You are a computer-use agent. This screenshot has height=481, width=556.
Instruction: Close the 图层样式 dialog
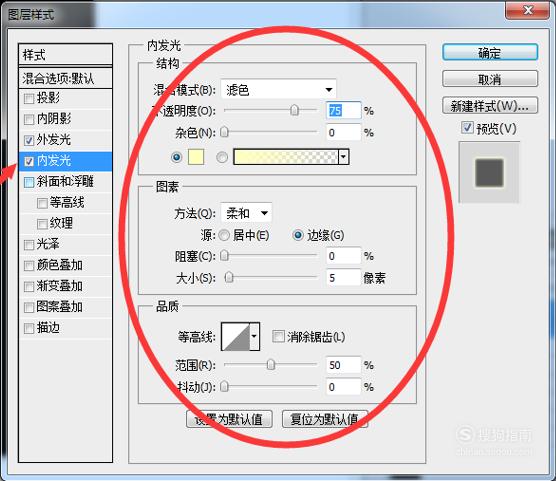click(x=527, y=10)
